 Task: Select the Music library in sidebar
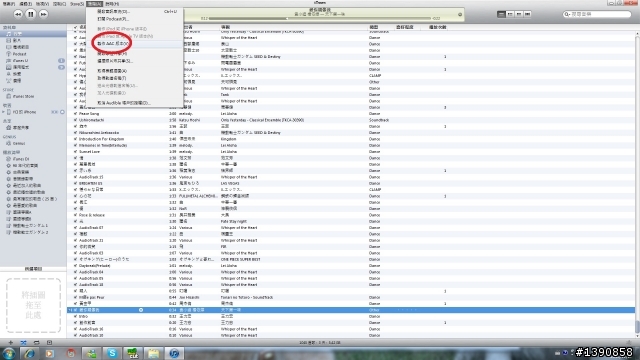33,34
